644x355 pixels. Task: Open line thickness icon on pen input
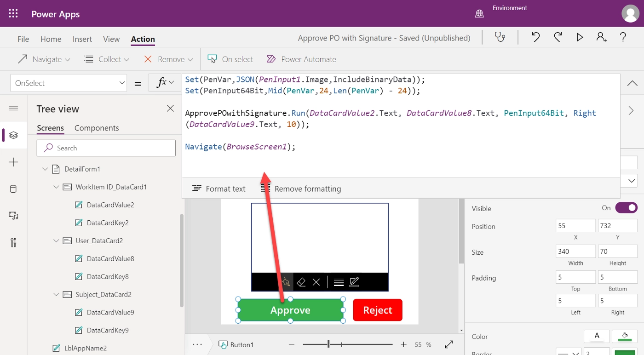pos(339,282)
